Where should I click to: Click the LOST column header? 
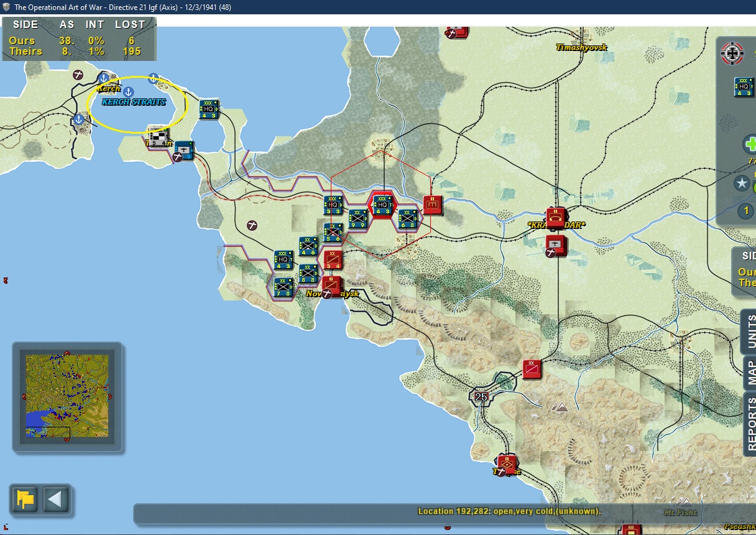point(130,25)
